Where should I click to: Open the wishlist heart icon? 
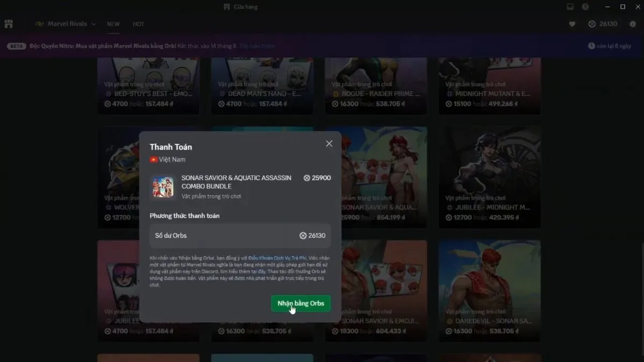click(572, 24)
